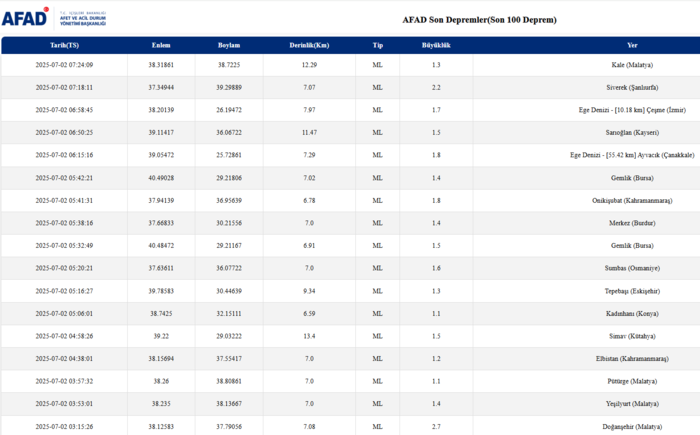The image size is (700, 435).
Task: Click the Tip column header
Action: pyautogui.click(x=378, y=45)
